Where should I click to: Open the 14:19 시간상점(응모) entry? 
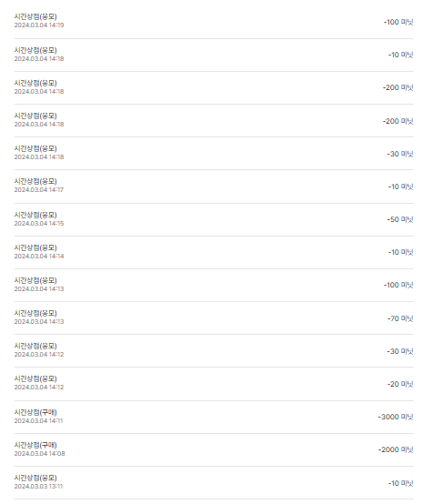(x=214, y=21)
